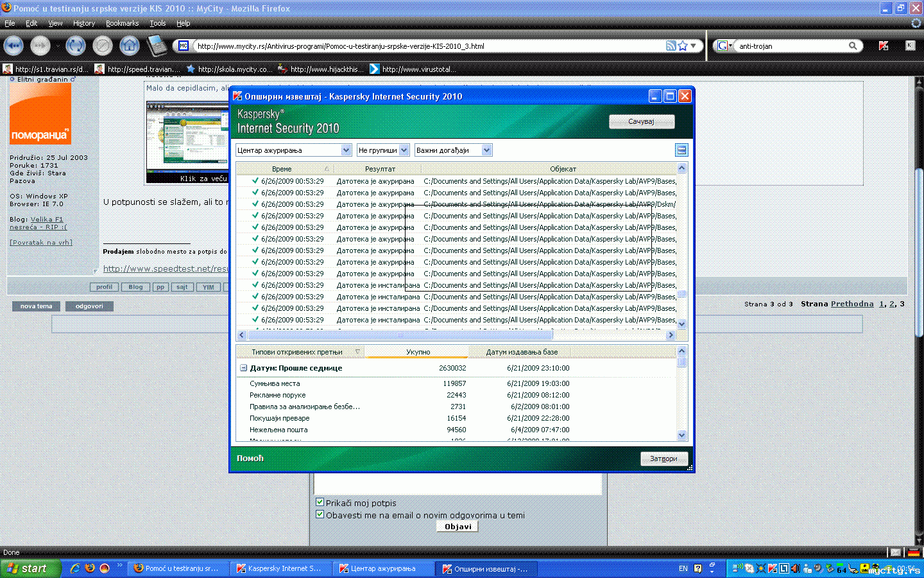The height and width of the screenshot is (578, 924).
Task: Click the Укупно column header
Action: tap(418, 352)
